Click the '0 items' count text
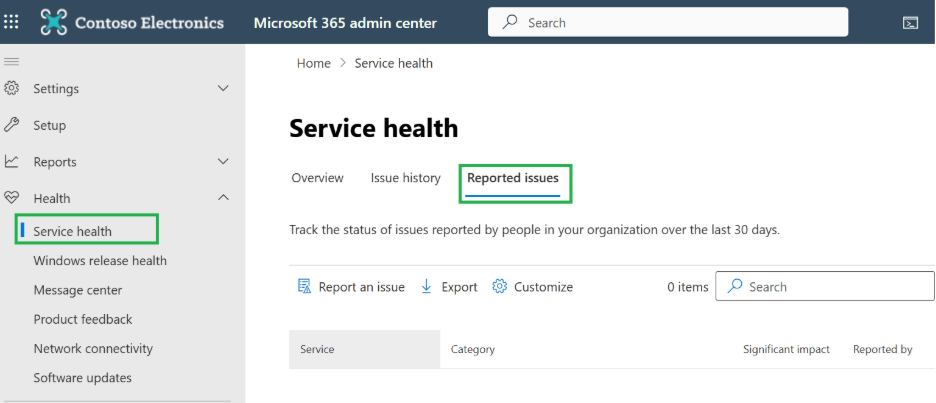The image size is (936, 403). click(x=688, y=287)
